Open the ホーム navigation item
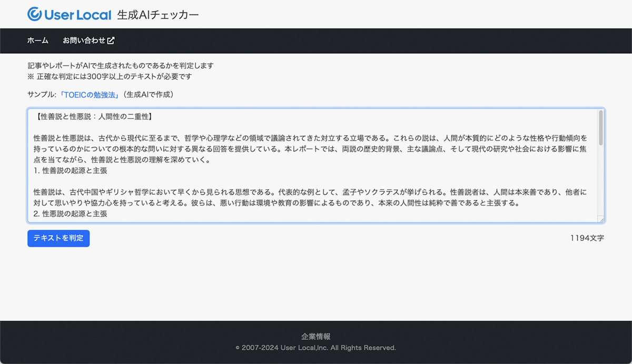 (x=38, y=41)
